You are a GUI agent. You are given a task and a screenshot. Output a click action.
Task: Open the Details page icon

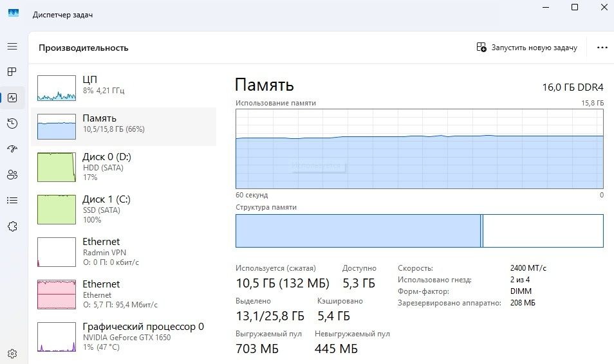(12, 201)
